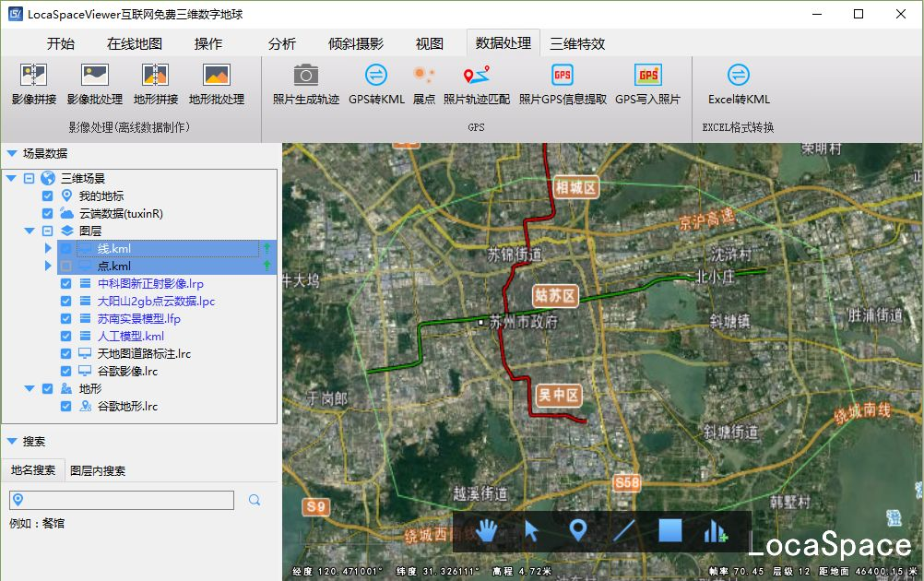Toggle the 谷歌地形.lrc checkbox
This screenshot has height=581, width=924.
coord(66,406)
